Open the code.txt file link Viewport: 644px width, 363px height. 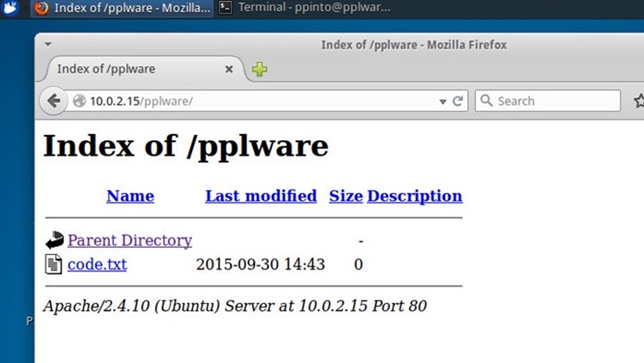[x=97, y=264]
